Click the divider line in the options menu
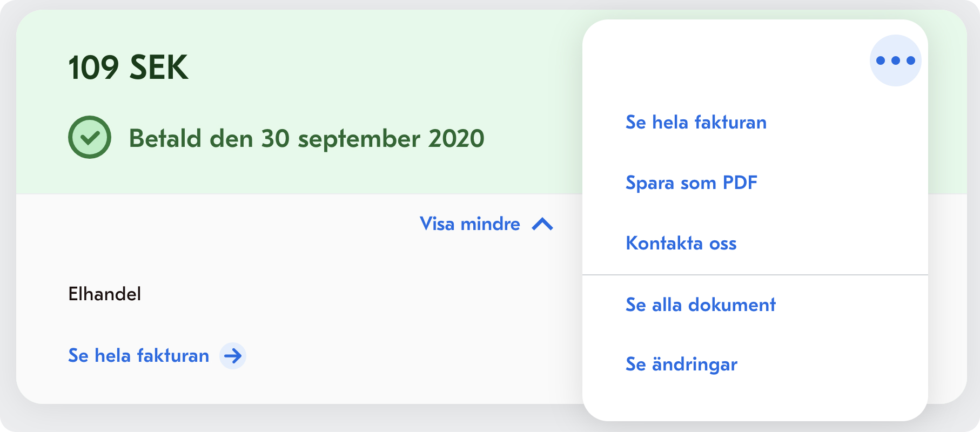Screen dimensions: 980x432 (755, 275)
